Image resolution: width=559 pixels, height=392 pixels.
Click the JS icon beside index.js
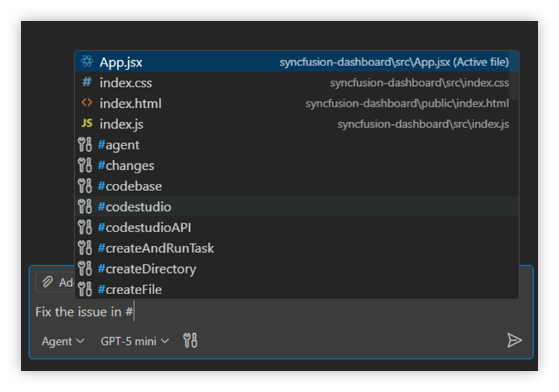[x=87, y=124]
